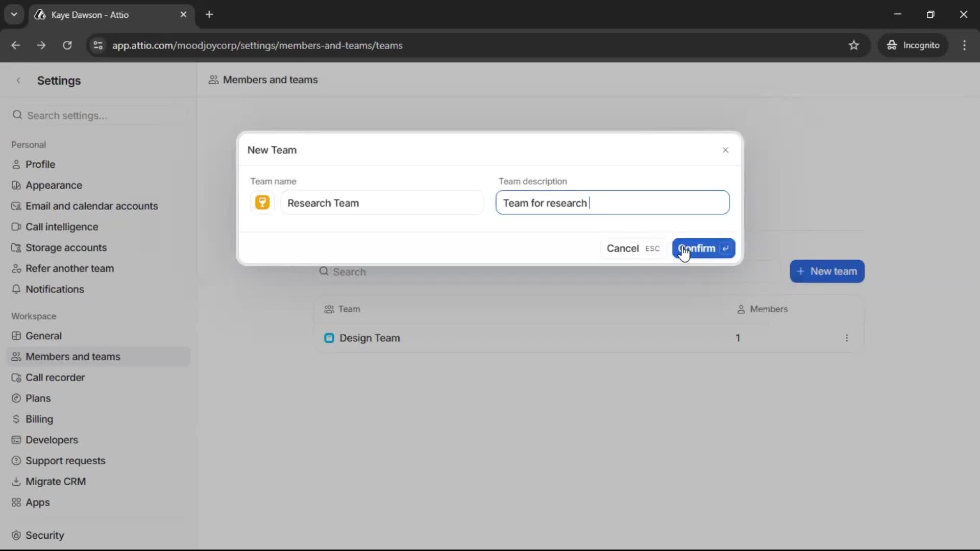Collapse Settings with the back chevron
Screen dimensions: 980x551
click(18, 80)
